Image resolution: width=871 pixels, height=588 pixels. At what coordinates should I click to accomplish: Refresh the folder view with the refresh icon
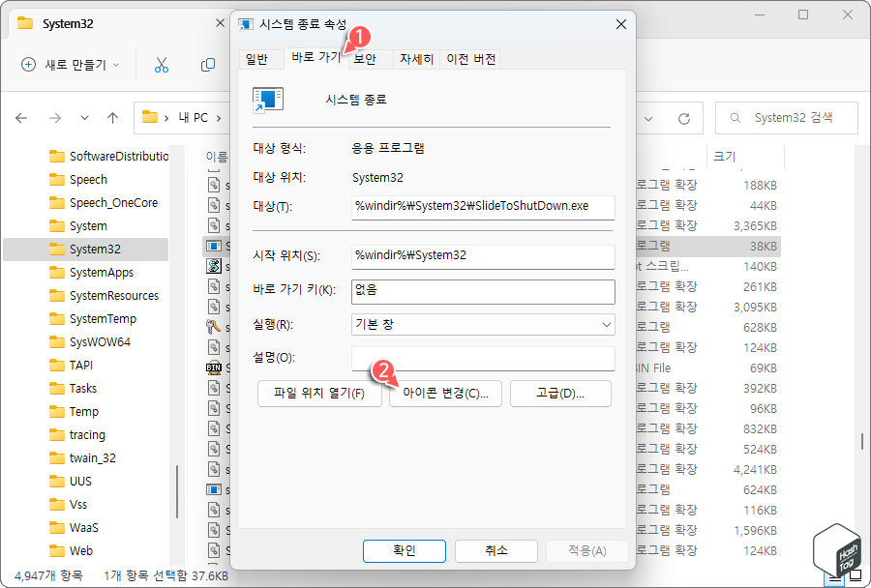[686, 117]
